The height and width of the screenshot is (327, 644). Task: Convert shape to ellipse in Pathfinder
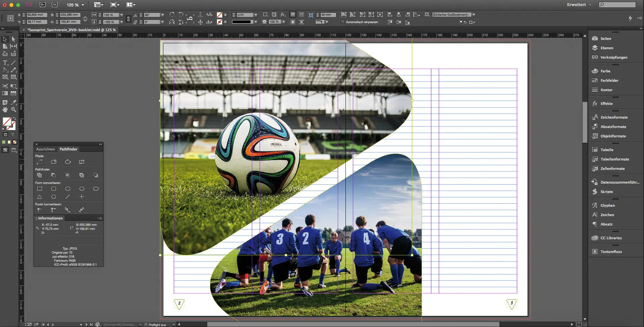96,189
